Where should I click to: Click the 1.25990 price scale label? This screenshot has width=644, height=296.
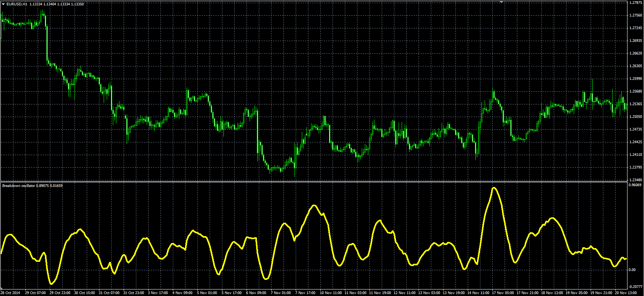pos(636,79)
